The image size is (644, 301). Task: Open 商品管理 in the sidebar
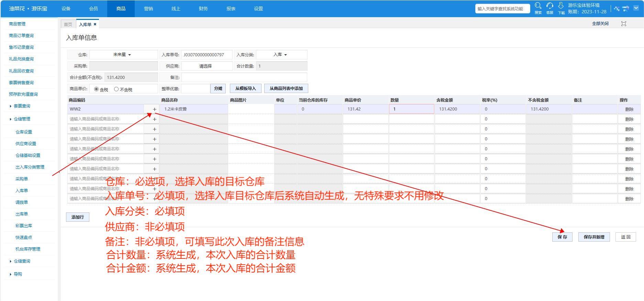point(17,24)
